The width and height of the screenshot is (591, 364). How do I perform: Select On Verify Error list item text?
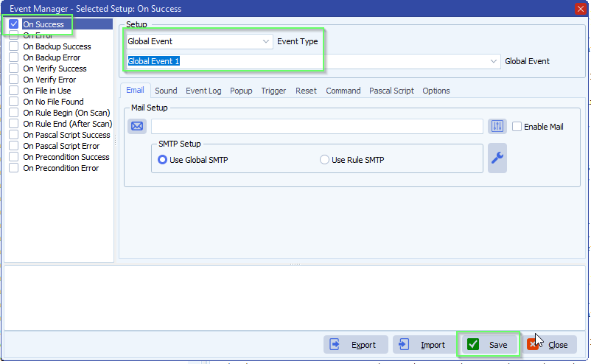(x=49, y=80)
